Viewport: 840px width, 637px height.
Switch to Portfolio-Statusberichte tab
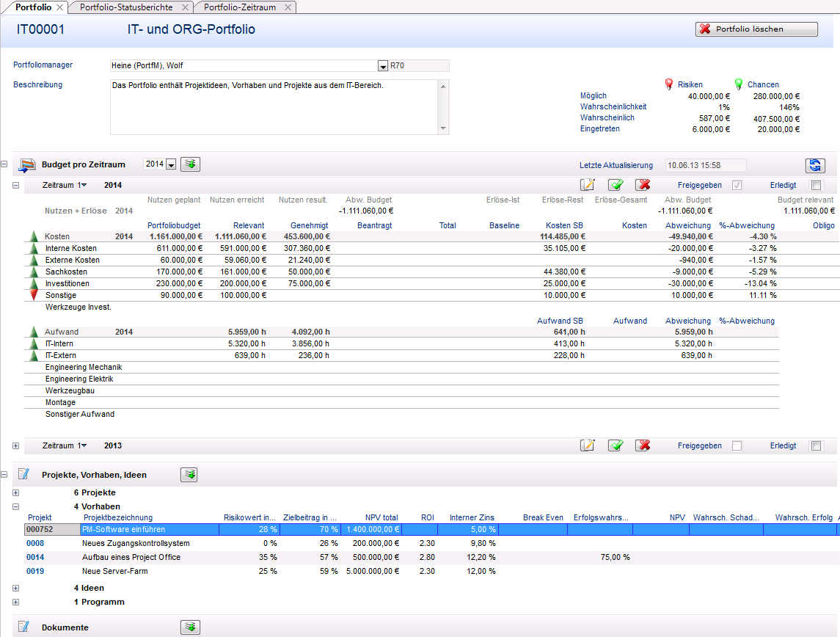[126, 7]
